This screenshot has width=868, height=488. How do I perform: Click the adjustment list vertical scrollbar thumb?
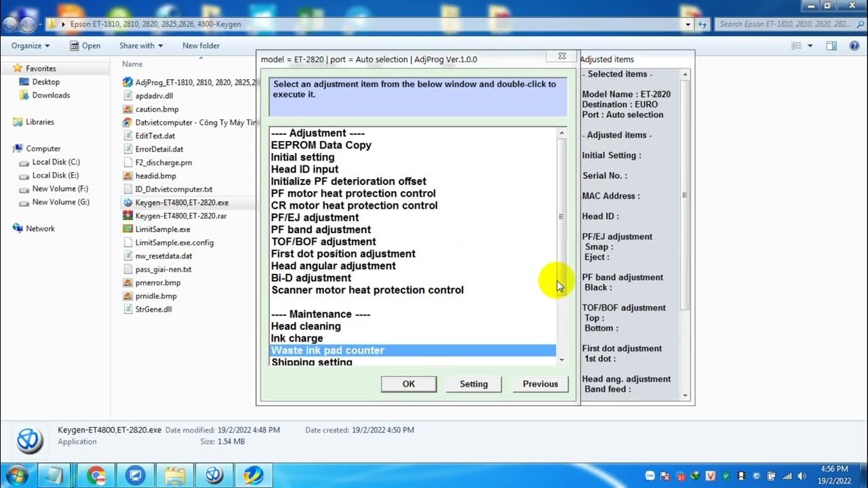pos(561,217)
